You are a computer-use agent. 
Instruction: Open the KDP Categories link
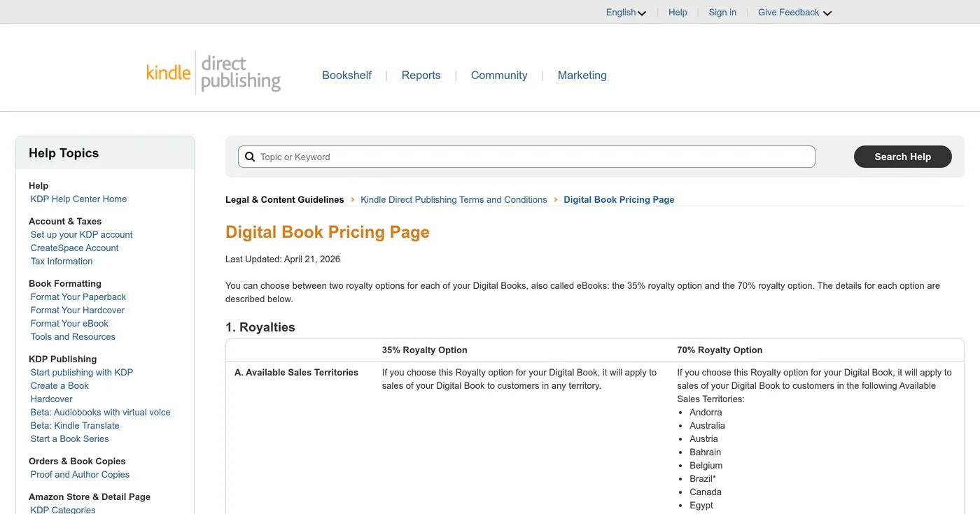63,510
